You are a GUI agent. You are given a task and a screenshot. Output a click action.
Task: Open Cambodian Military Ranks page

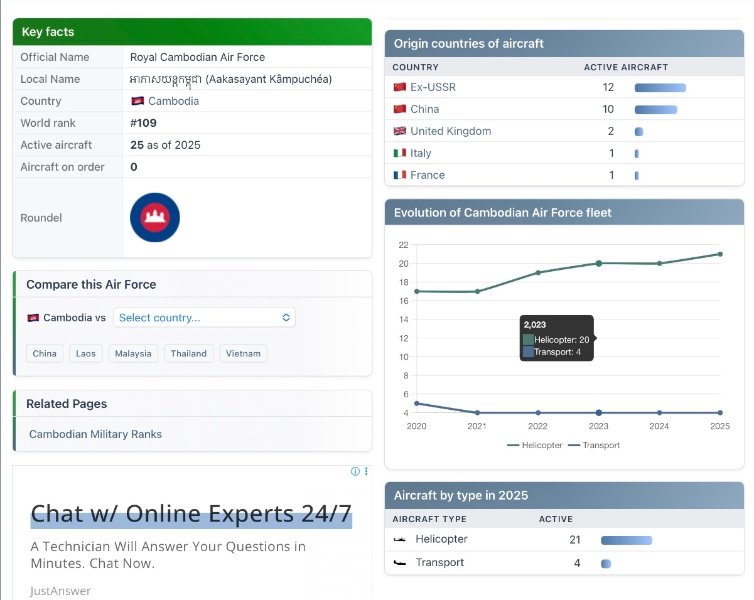tap(95, 434)
